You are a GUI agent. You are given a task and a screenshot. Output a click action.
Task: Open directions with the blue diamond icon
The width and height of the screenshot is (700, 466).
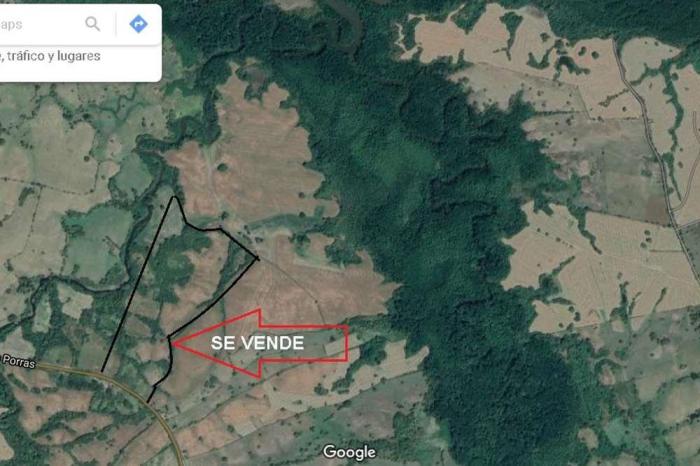(x=138, y=24)
